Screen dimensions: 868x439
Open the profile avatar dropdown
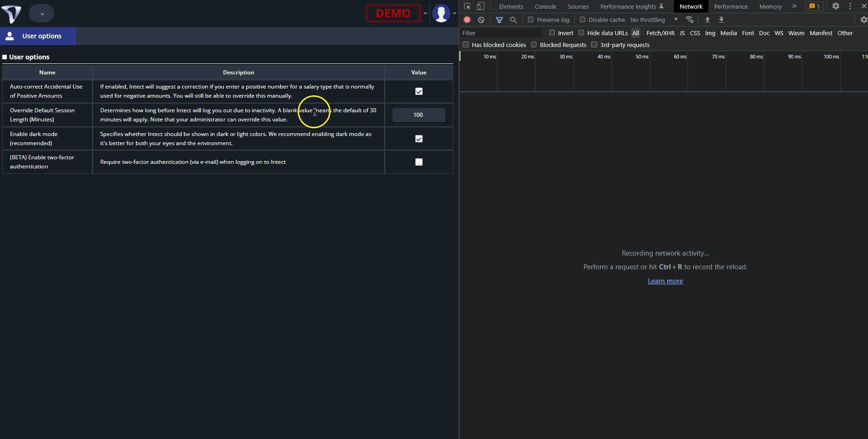coord(442,13)
